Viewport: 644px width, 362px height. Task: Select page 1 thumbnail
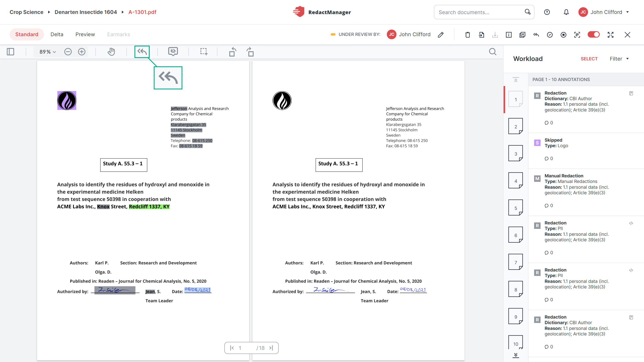pyautogui.click(x=516, y=99)
